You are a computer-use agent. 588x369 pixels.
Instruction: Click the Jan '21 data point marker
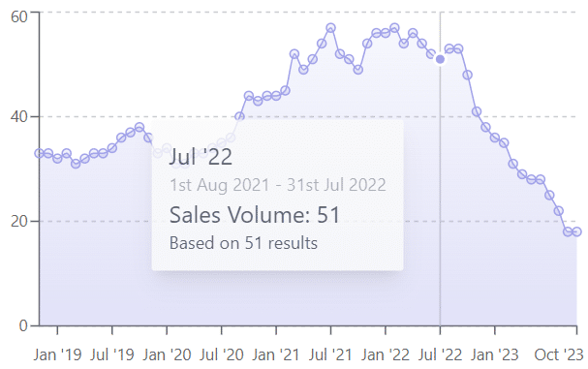click(x=276, y=96)
